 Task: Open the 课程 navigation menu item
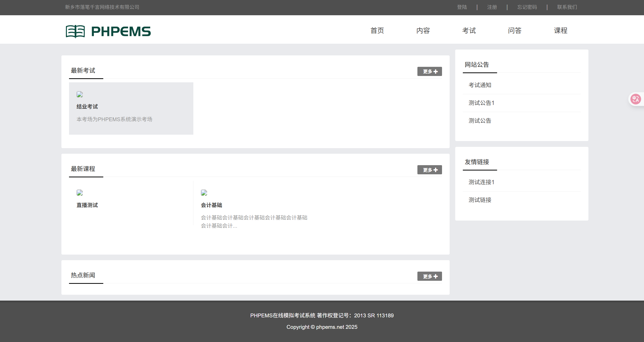pos(561,30)
